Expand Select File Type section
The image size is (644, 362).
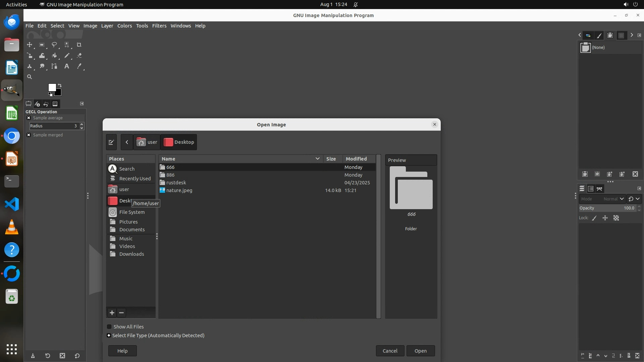click(109, 336)
